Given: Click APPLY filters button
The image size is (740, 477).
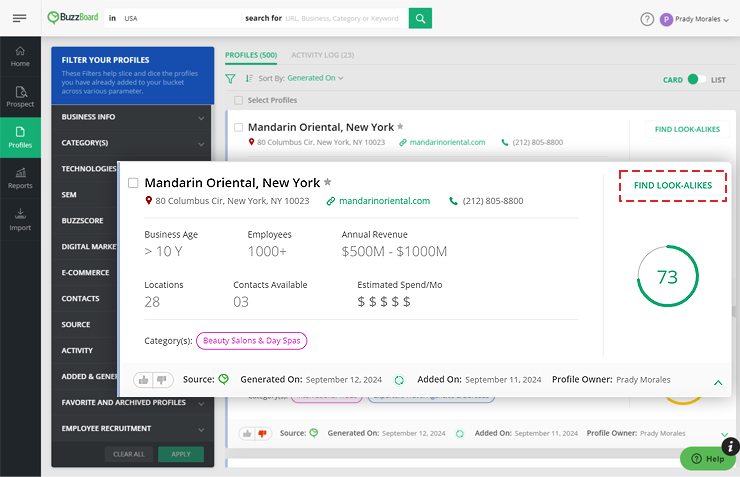Looking at the screenshot, I should point(181,454).
